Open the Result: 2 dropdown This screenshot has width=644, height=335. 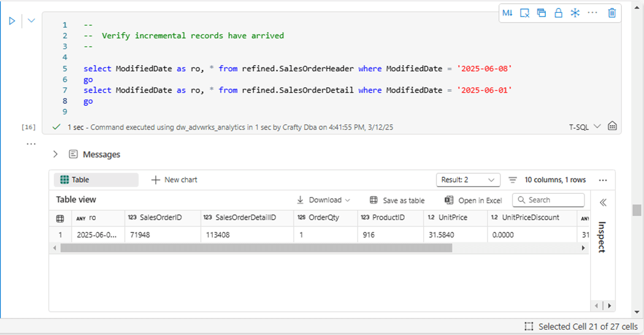tap(467, 180)
